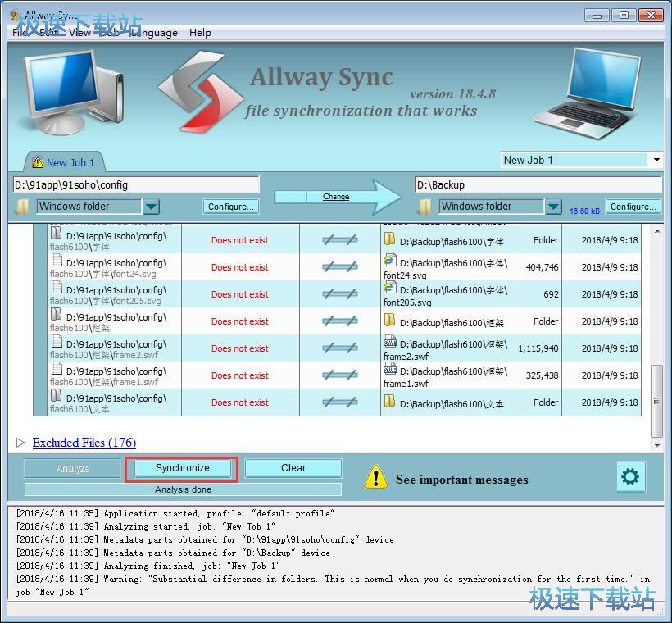Viewport: 672px width, 623px height.
Task: Click the left Configure... button
Action: point(231,207)
